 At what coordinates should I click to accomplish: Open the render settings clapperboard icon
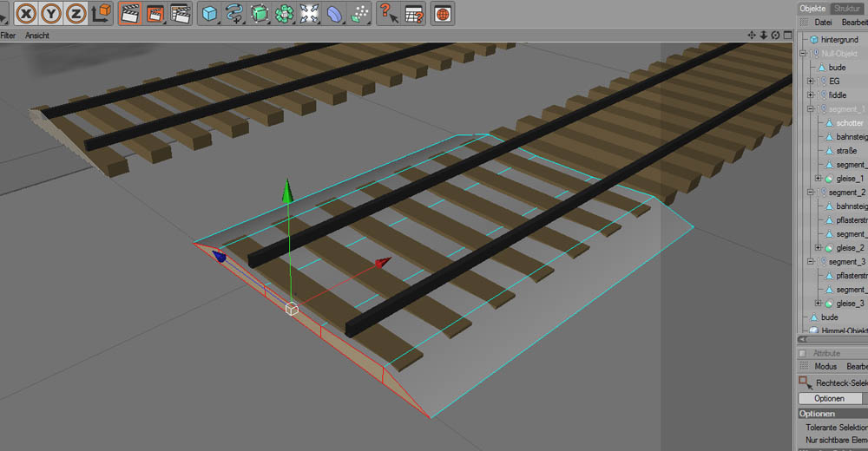click(181, 14)
